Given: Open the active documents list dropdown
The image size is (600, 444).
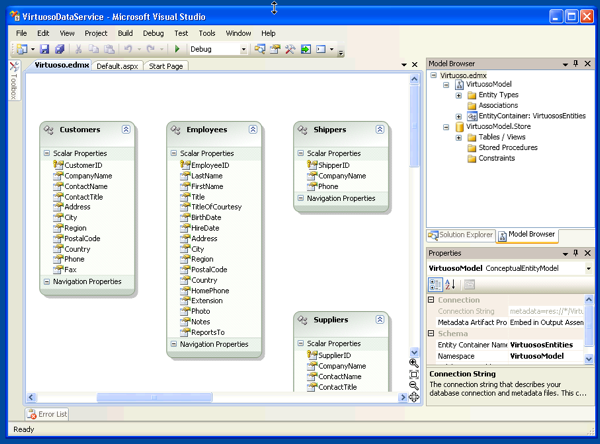Looking at the screenshot, I should 404,65.
